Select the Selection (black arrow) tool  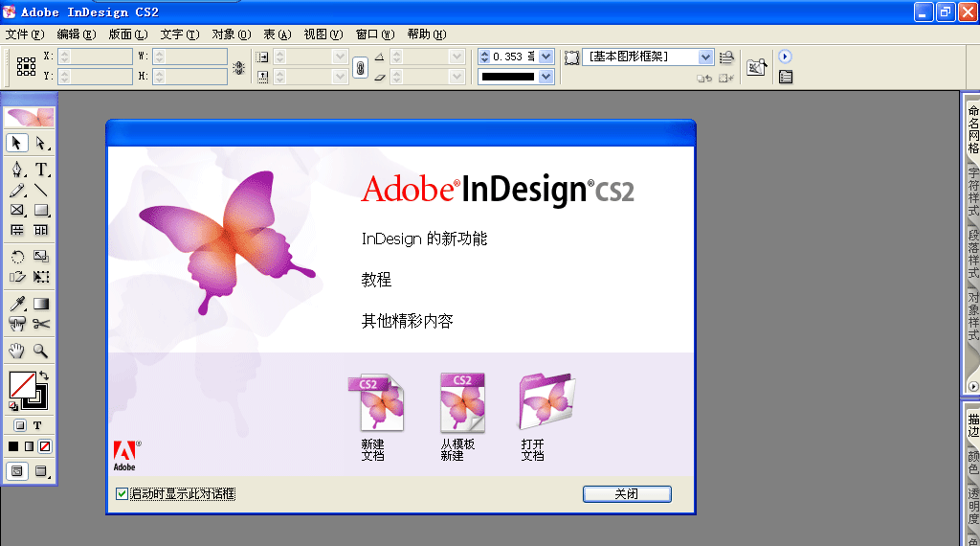pyautogui.click(x=17, y=144)
